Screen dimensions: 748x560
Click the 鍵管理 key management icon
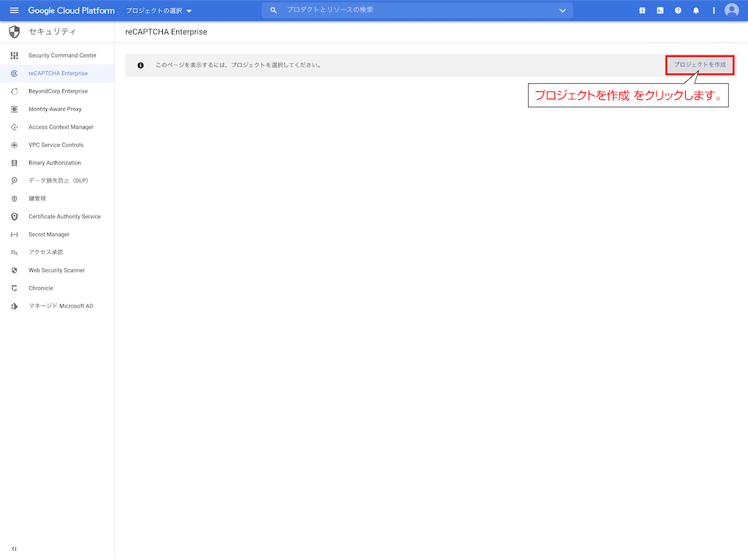pyautogui.click(x=15, y=199)
